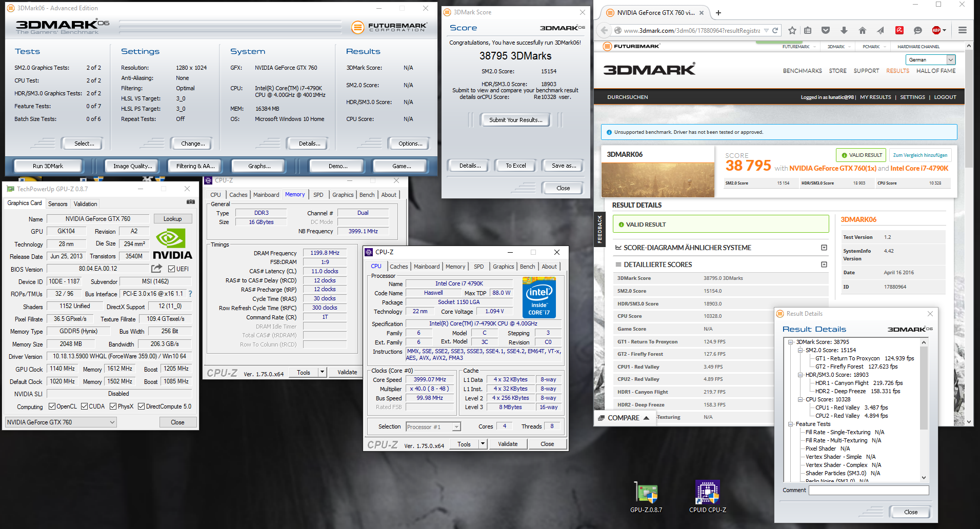Open the GPU-Z.0.8.7 desktop icon

(646, 497)
